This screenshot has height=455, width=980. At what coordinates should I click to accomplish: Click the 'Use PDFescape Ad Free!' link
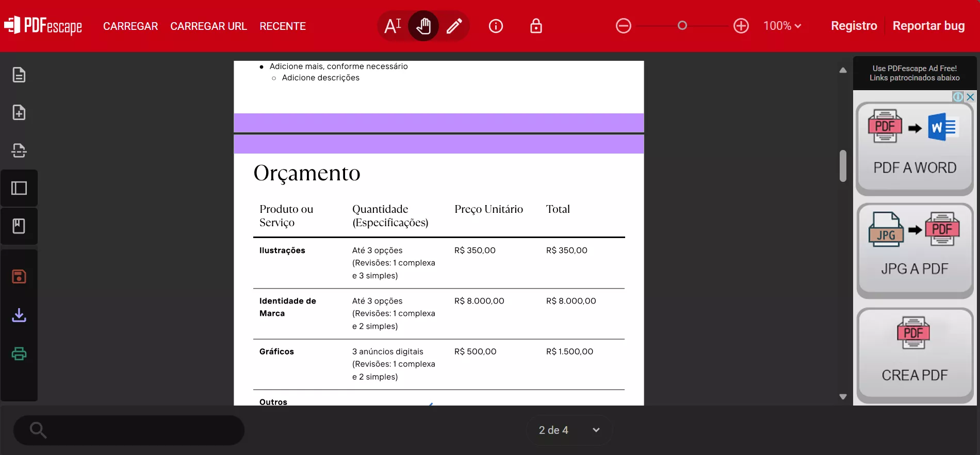click(x=914, y=68)
